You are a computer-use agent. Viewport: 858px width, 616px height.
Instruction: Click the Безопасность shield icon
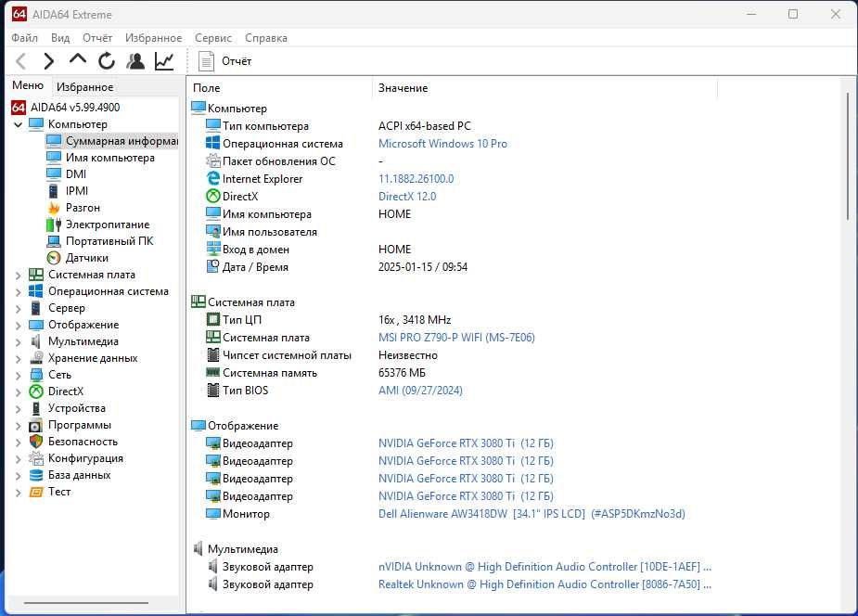coord(36,442)
